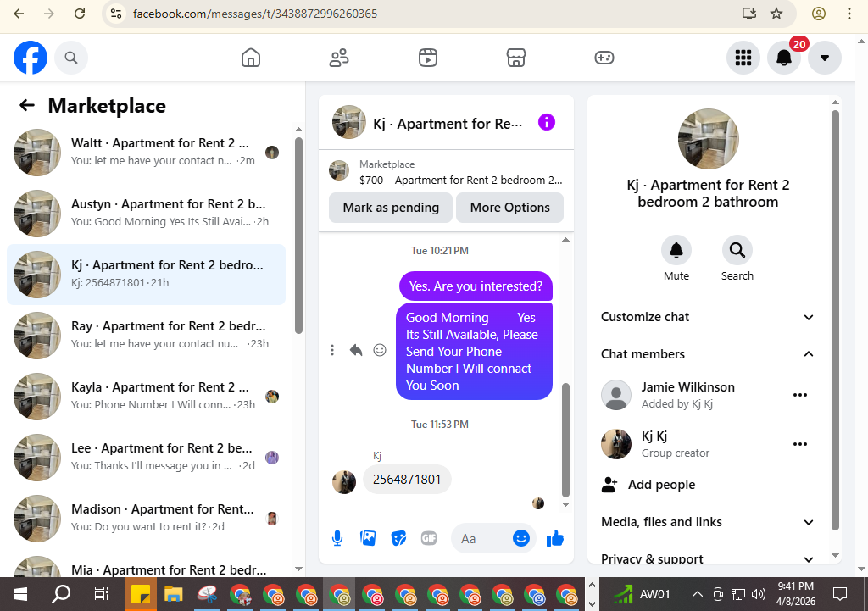Click Kj's avatar beside phone number message
The width and height of the screenshot is (868, 611).
[344, 482]
